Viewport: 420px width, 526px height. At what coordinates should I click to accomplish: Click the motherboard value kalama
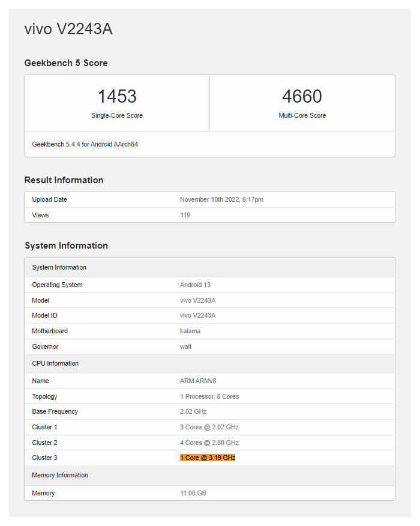tap(190, 331)
